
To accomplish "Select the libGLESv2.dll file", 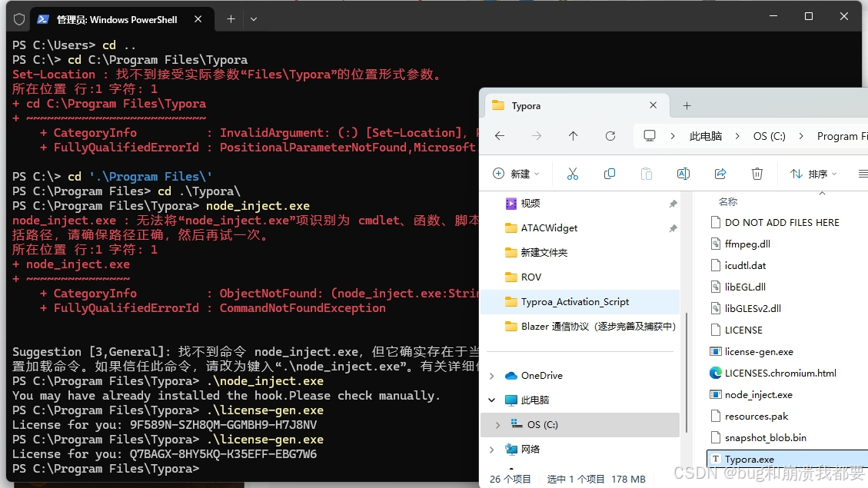I will [753, 309].
